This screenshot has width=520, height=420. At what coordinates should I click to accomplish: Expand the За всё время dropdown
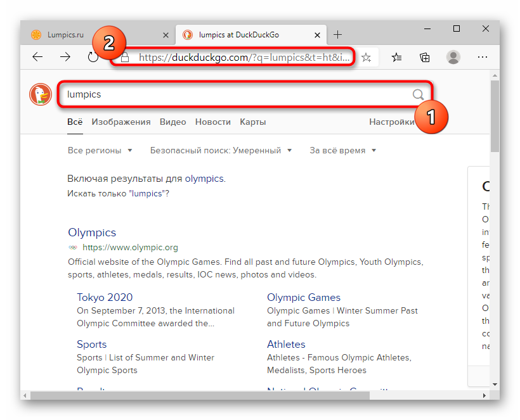342,150
